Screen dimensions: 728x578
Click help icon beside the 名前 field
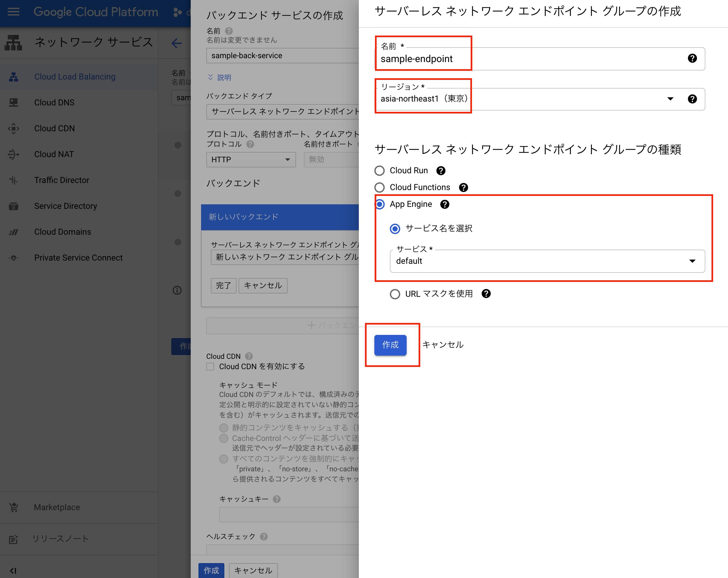tap(692, 59)
